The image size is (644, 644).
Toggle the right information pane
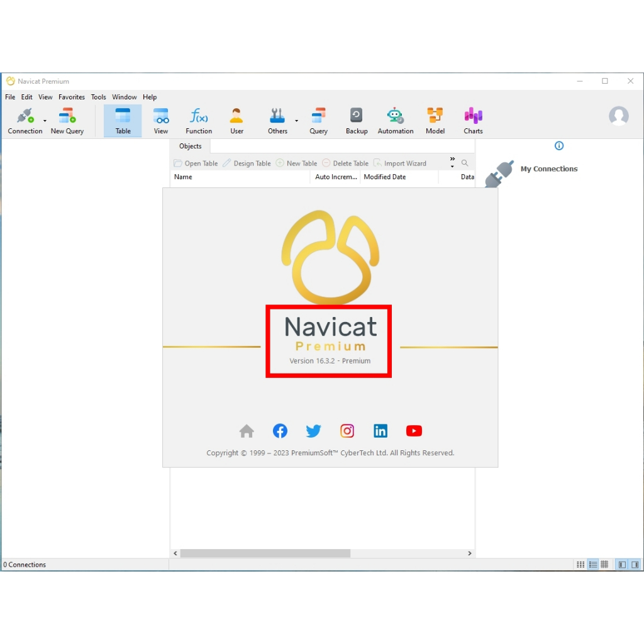[635, 565]
